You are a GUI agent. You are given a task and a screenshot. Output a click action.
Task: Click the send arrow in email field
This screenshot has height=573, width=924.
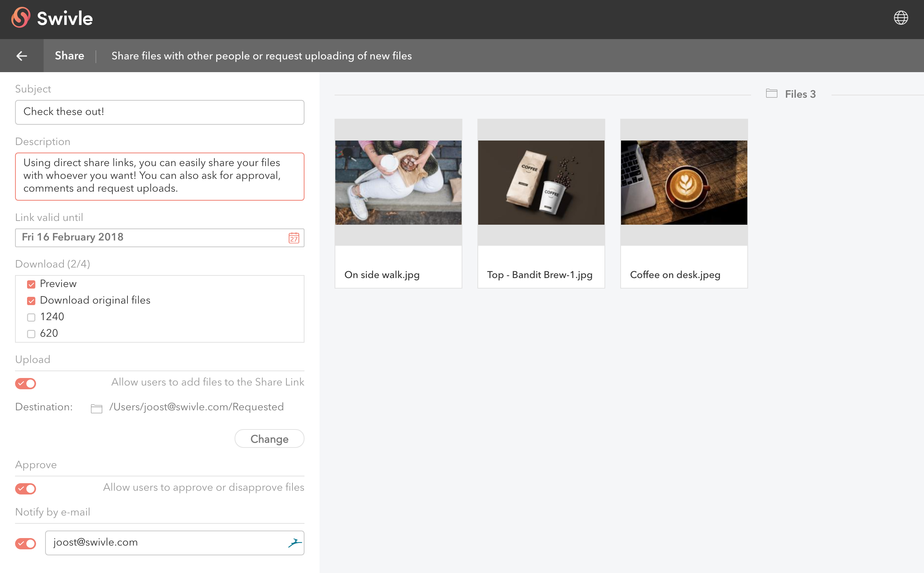[295, 543]
